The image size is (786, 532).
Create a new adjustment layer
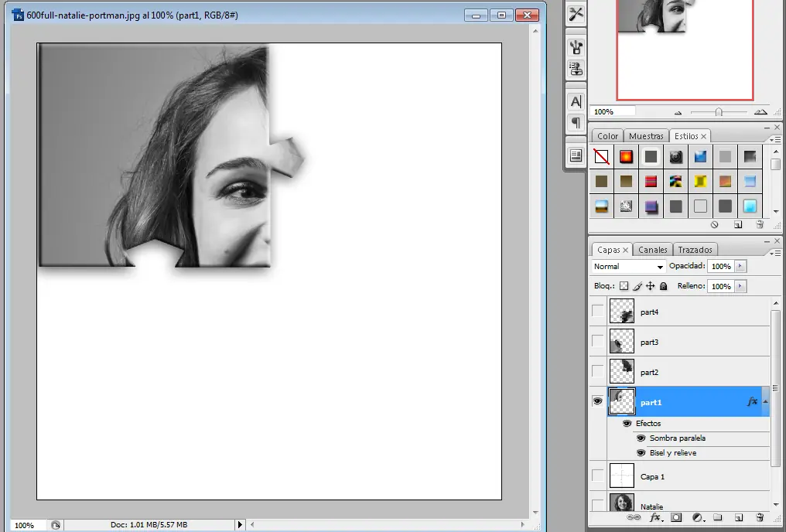[697, 517]
